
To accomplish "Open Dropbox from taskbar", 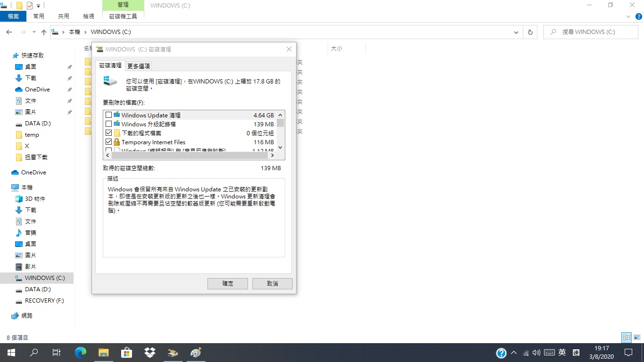I will pos(150,353).
